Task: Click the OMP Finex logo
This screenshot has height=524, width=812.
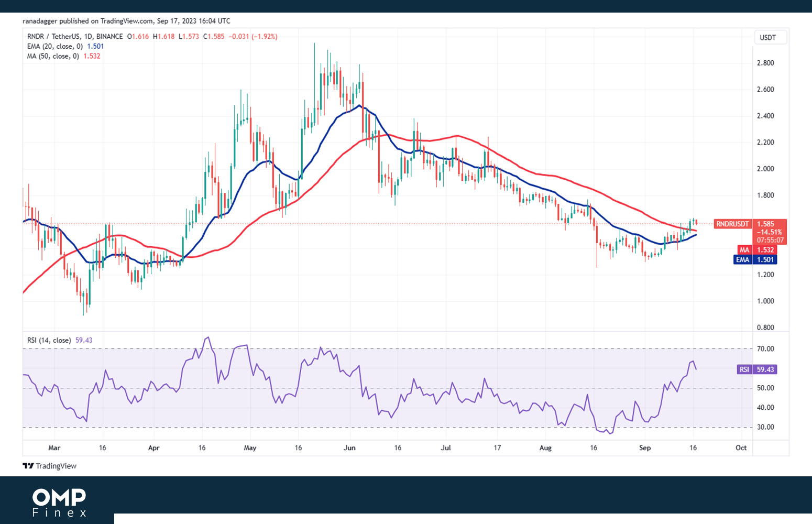Action: click(59, 503)
